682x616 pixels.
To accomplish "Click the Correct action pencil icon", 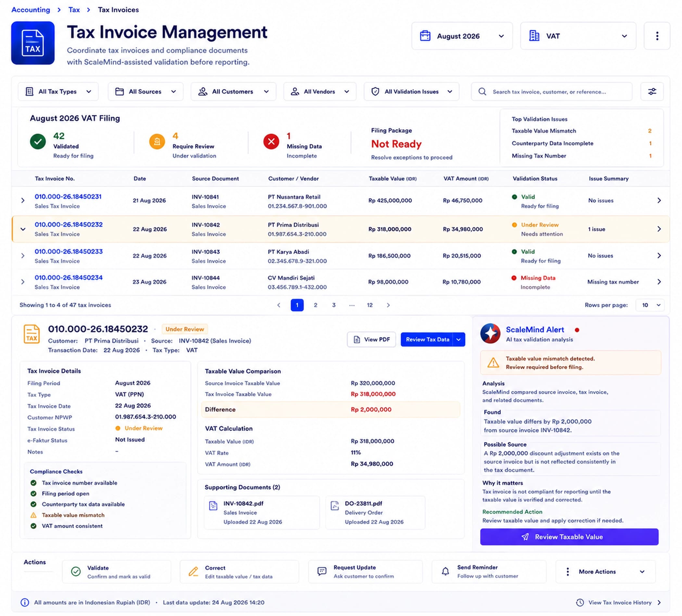I will click(194, 572).
